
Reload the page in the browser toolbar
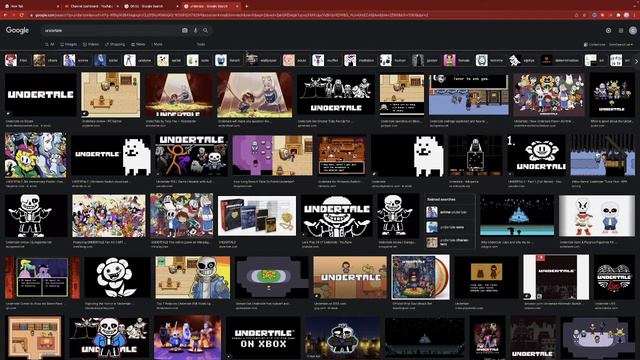(21, 15)
